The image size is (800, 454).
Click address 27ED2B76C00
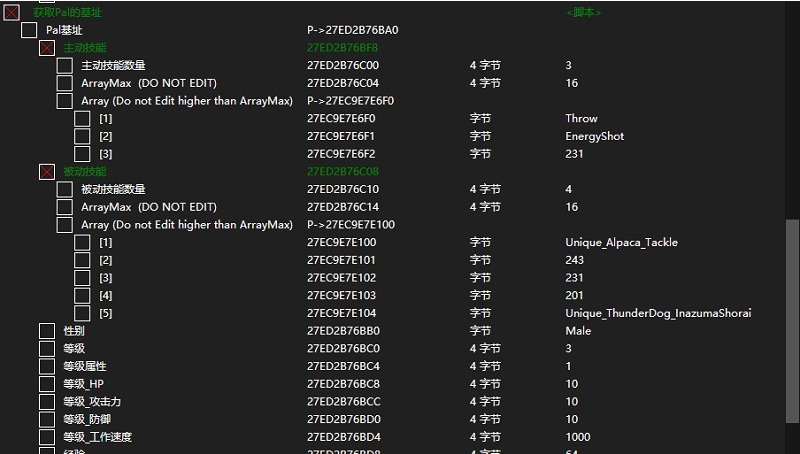pos(343,65)
